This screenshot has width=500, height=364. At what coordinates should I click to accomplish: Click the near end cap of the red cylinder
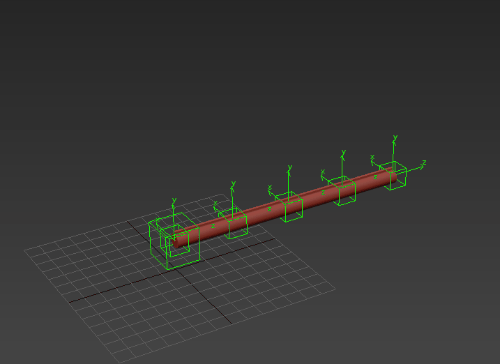(175, 242)
